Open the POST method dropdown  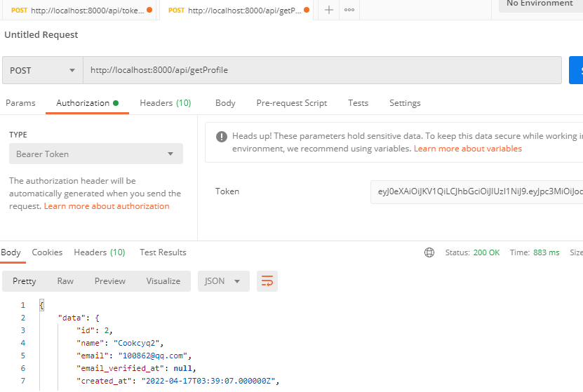tap(42, 70)
